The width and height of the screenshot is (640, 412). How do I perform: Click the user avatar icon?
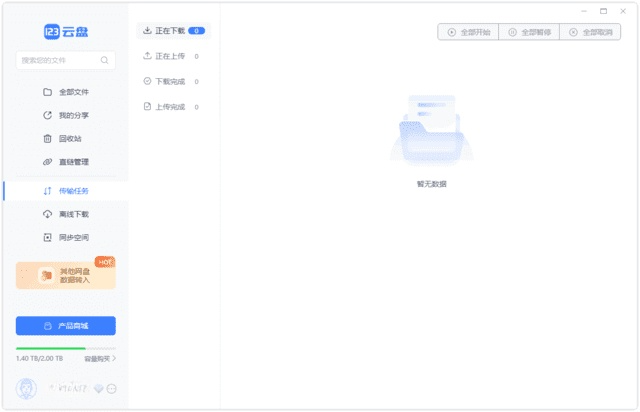tap(26, 389)
